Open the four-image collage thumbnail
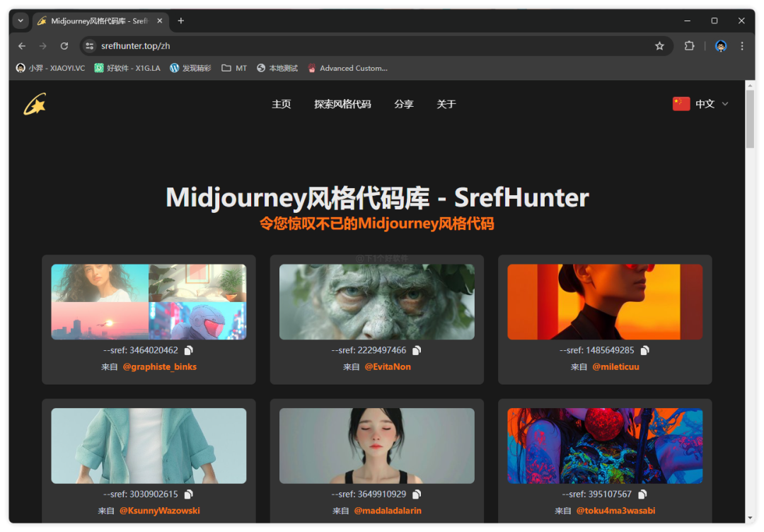Image resolution: width=764 pixels, height=532 pixels. point(149,301)
